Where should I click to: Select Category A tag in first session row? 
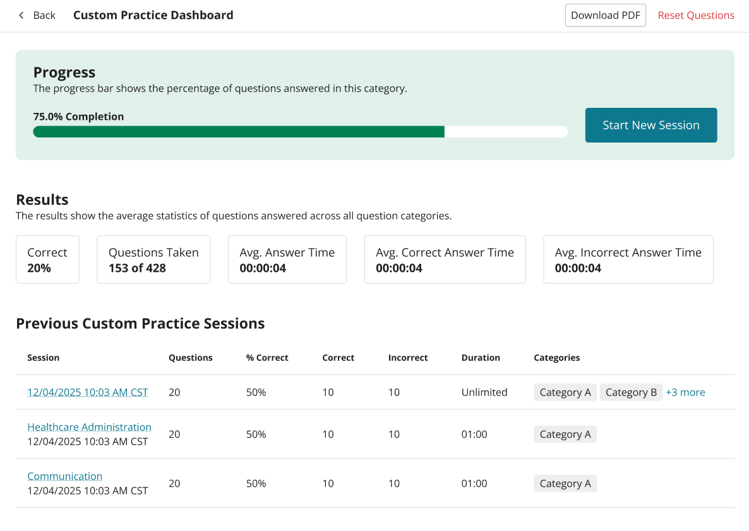click(x=565, y=392)
